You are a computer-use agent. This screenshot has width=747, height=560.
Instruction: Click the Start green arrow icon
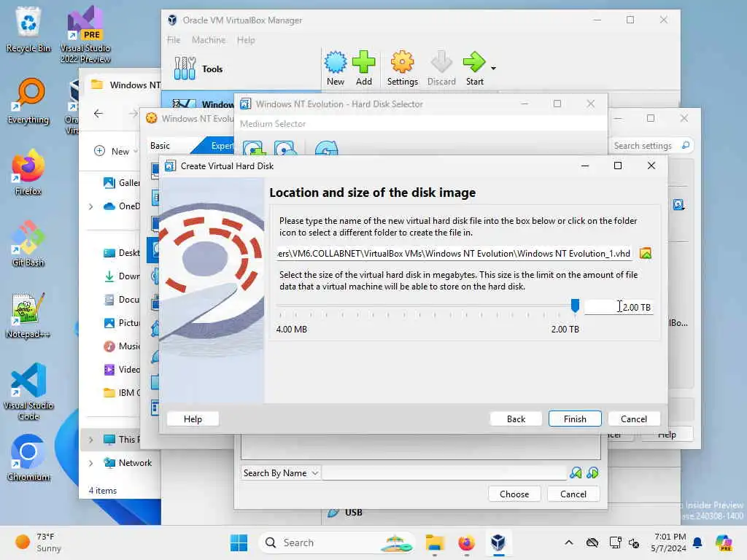coord(474,68)
